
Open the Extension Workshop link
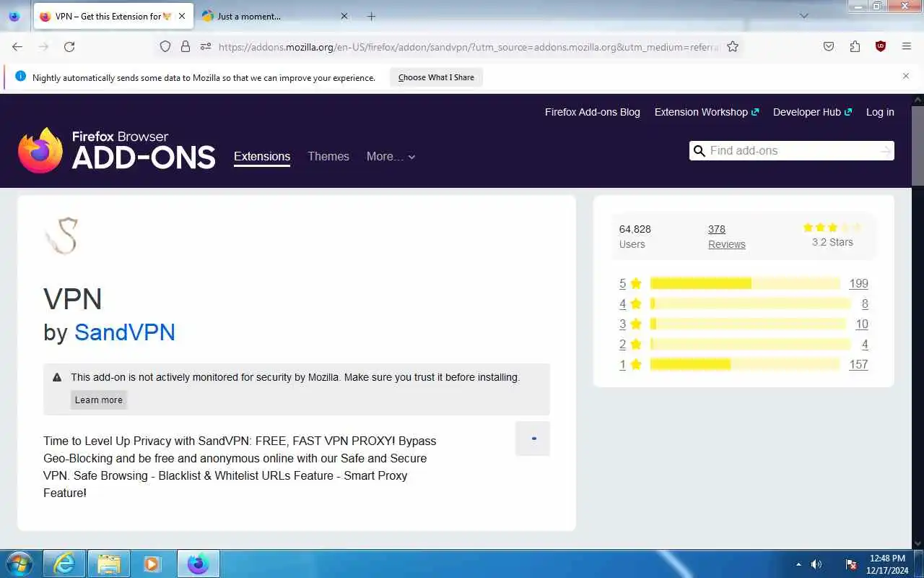pos(707,112)
